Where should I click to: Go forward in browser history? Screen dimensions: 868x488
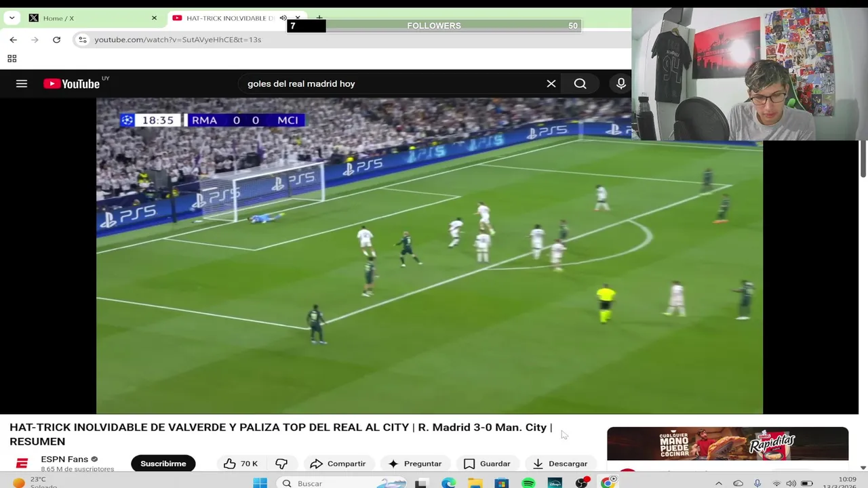(x=35, y=39)
